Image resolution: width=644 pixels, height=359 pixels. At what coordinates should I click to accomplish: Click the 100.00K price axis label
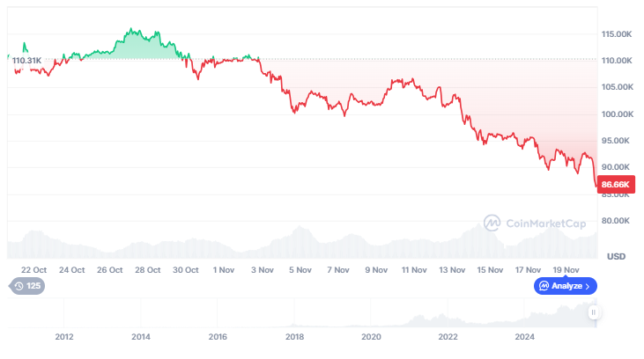click(617, 114)
